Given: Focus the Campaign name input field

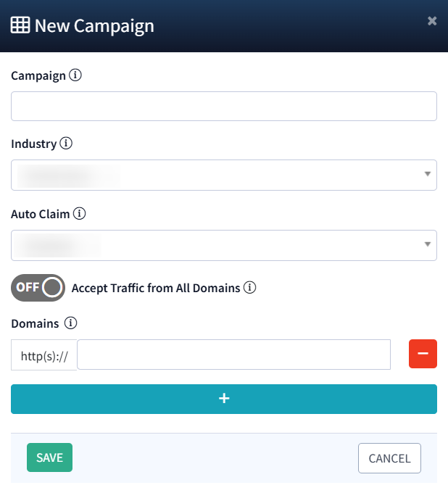Looking at the screenshot, I should 223,106.
